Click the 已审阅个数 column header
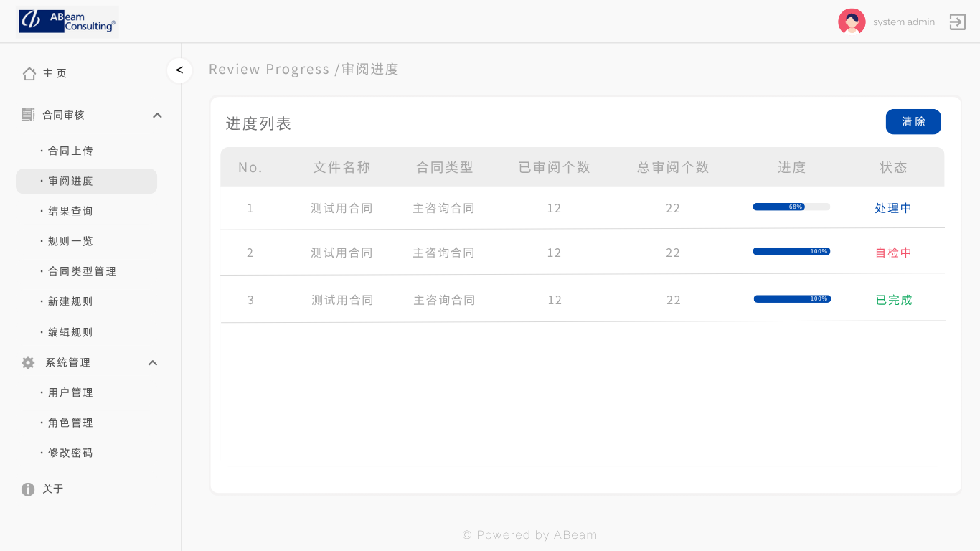This screenshot has width=980, height=551. pos(555,167)
